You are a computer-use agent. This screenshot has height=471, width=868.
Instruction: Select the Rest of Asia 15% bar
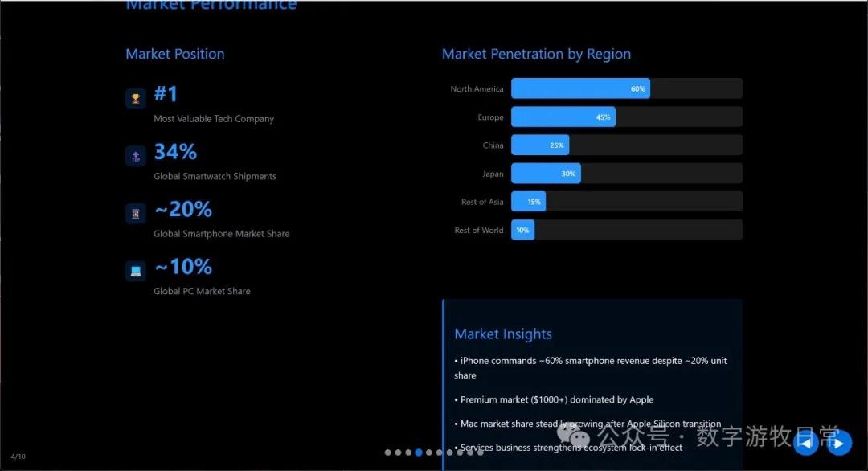(528, 202)
